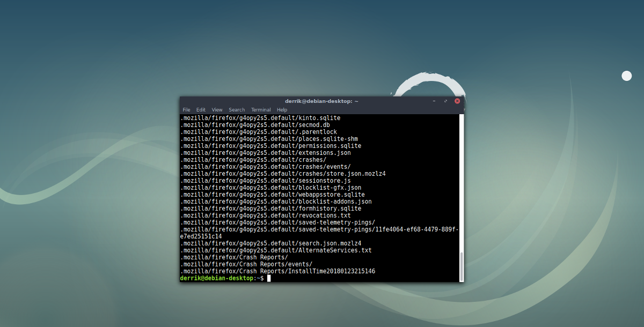Click the extensions.json line
This screenshot has height=327, width=644.
click(266, 153)
